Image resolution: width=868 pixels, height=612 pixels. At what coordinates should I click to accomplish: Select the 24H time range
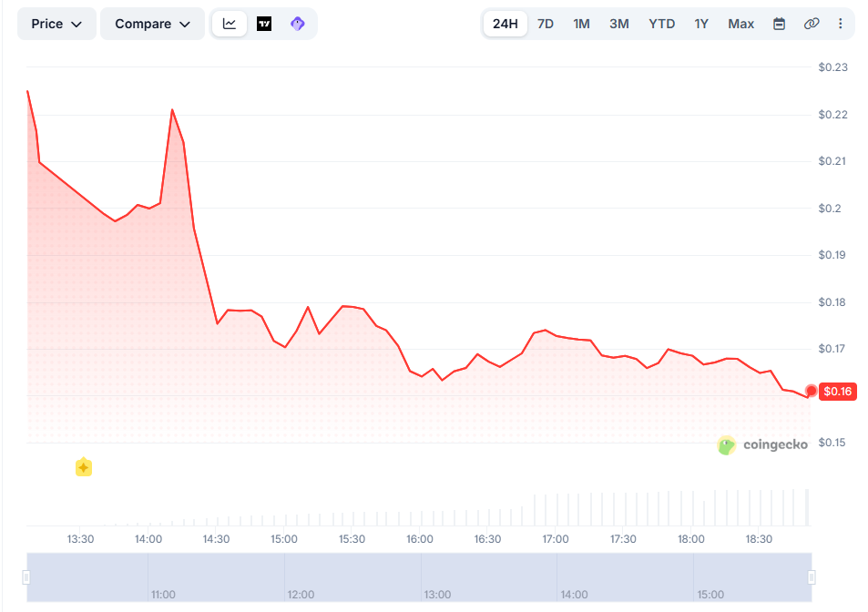[505, 24]
